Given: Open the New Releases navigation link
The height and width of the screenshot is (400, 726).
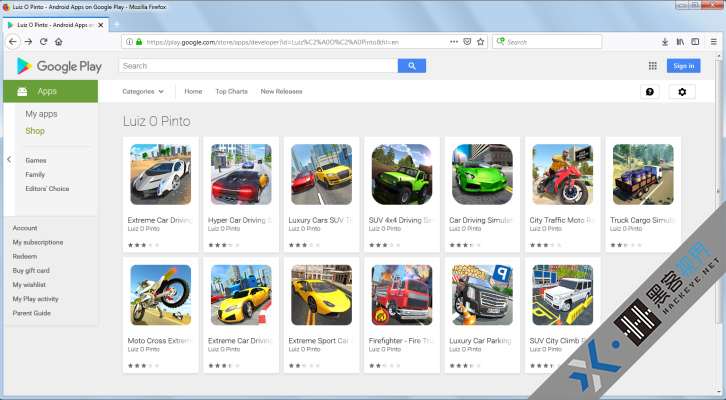Looking at the screenshot, I should 281,92.
